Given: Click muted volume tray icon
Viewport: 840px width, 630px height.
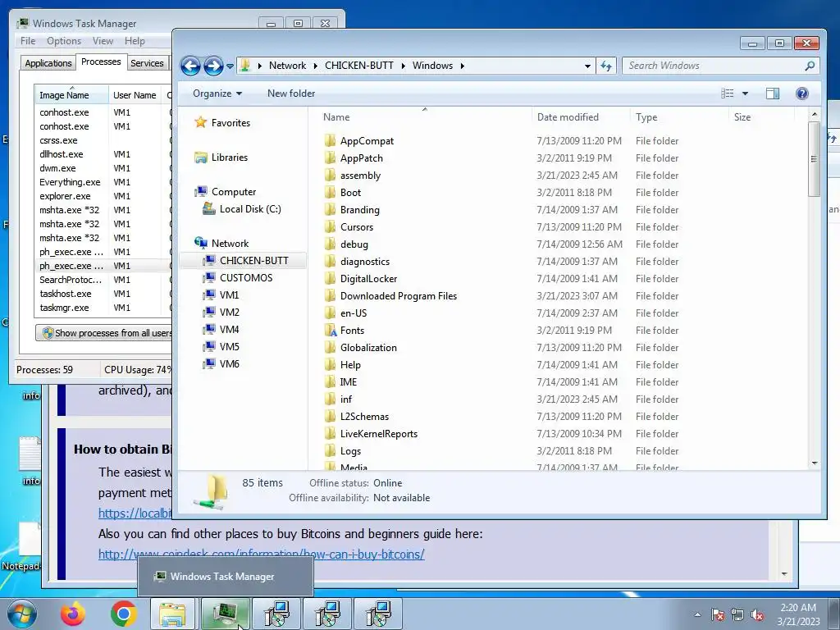Looking at the screenshot, I should [x=757, y=614].
